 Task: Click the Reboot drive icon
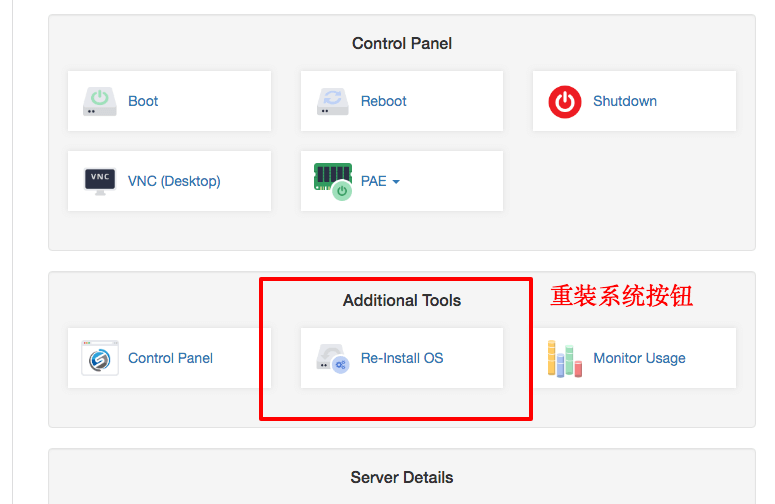coord(333,101)
